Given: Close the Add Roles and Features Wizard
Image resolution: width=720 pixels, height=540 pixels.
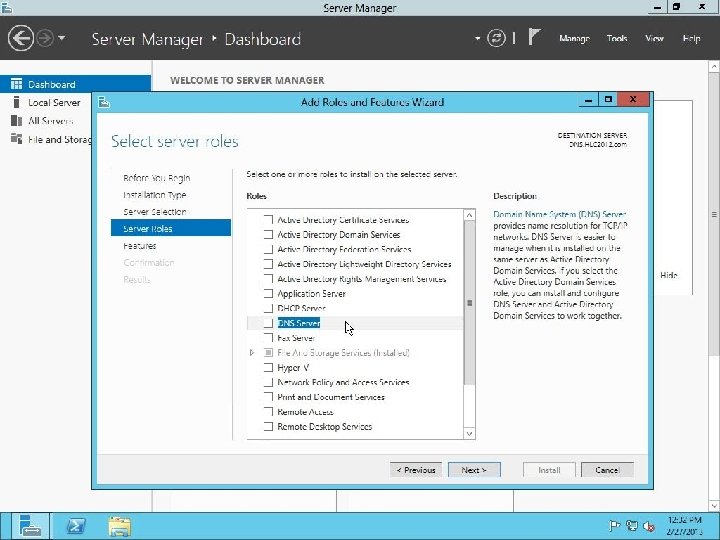Looking at the screenshot, I should (633, 100).
